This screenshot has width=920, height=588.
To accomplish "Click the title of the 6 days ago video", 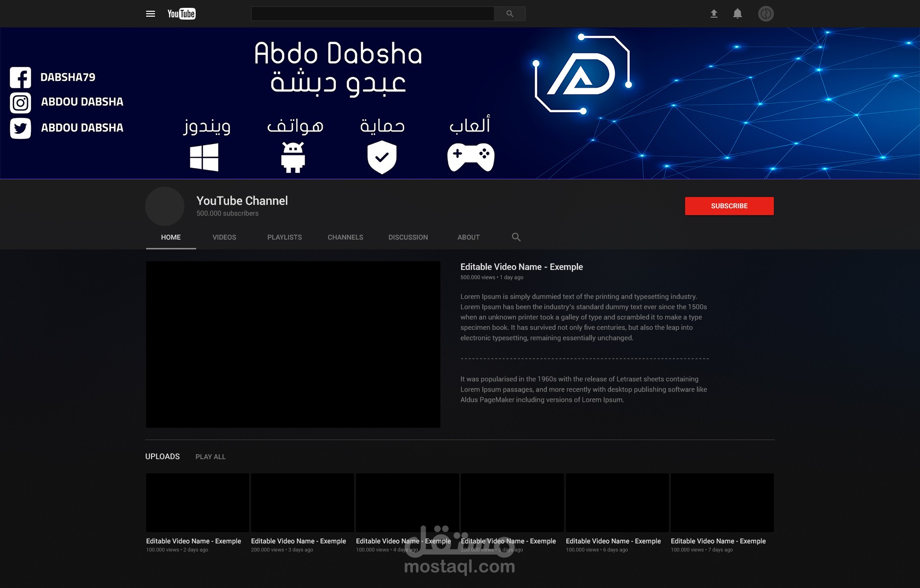I will (x=613, y=541).
